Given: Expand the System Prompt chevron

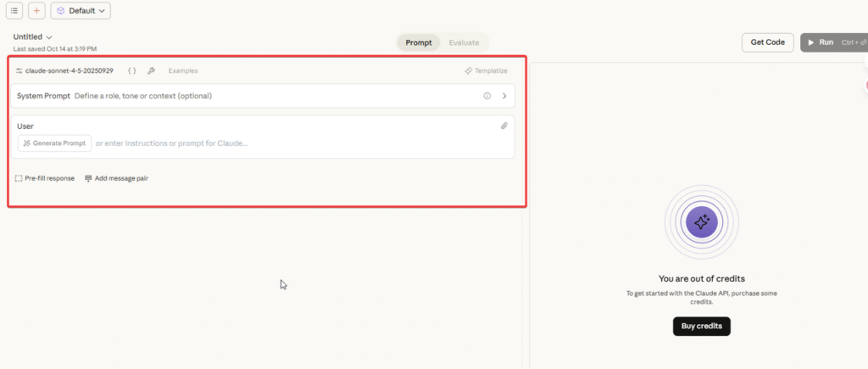Looking at the screenshot, I should [x=504, y=96].
